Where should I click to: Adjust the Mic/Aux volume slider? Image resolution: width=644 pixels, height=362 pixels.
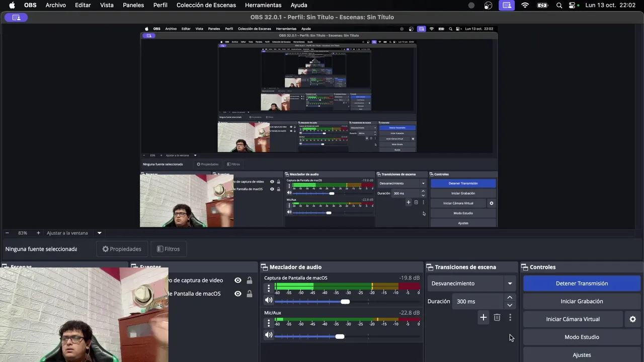[x=340, y=336]
